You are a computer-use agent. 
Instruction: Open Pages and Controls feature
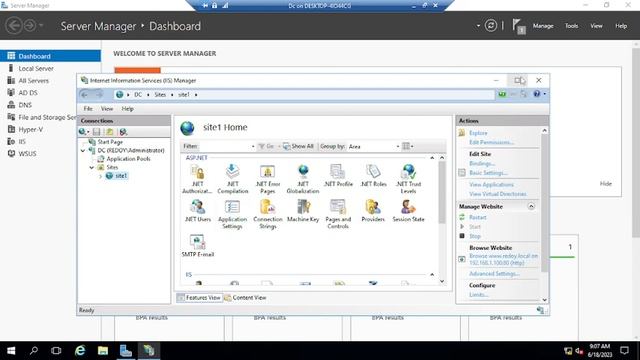pos(338,214)
